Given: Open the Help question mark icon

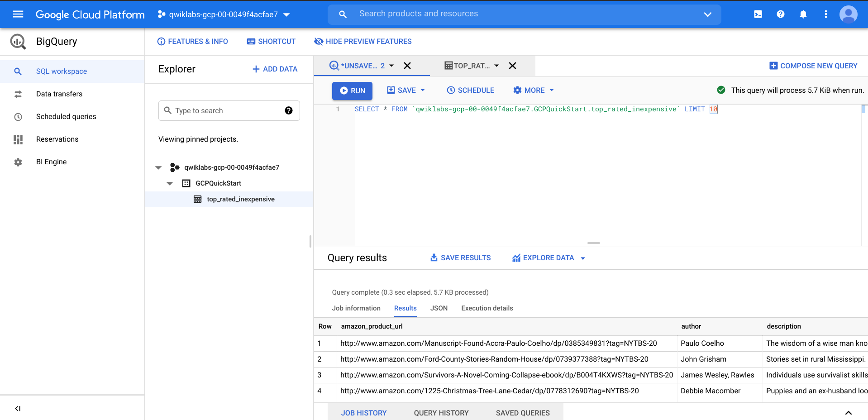Looking at the screenshot, I should point(781,14).
